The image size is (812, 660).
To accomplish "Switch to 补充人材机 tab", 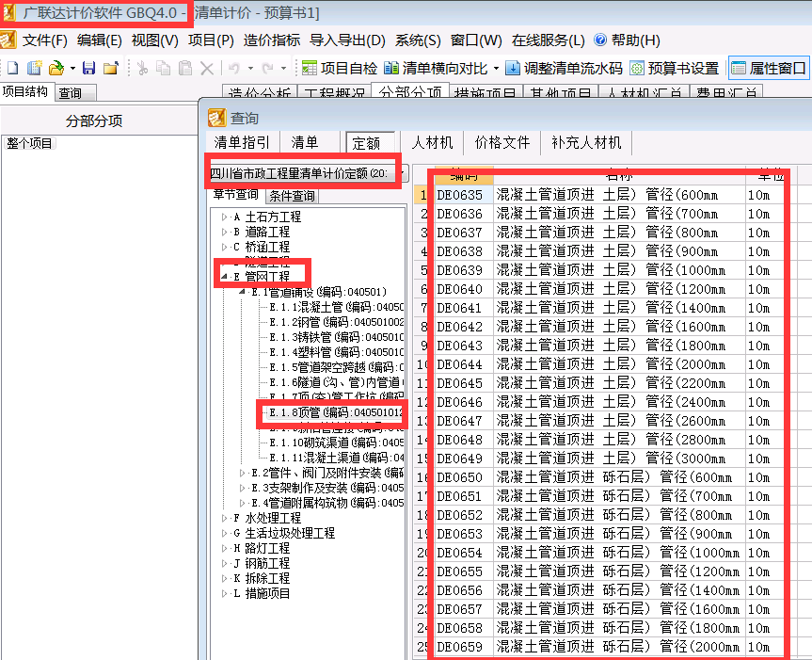I will pyautogui.click(x=586, y=142).
